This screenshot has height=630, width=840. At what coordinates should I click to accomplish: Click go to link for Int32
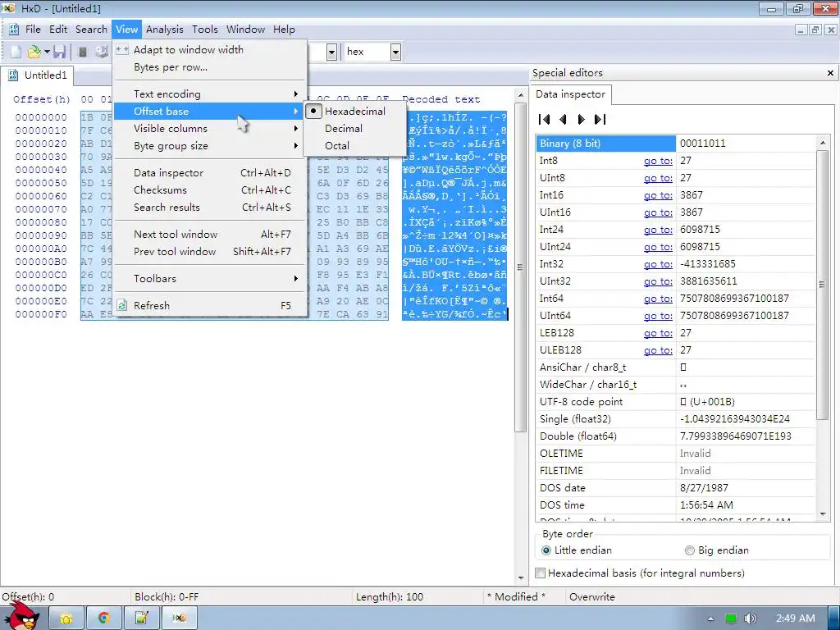tap(658, 264)
